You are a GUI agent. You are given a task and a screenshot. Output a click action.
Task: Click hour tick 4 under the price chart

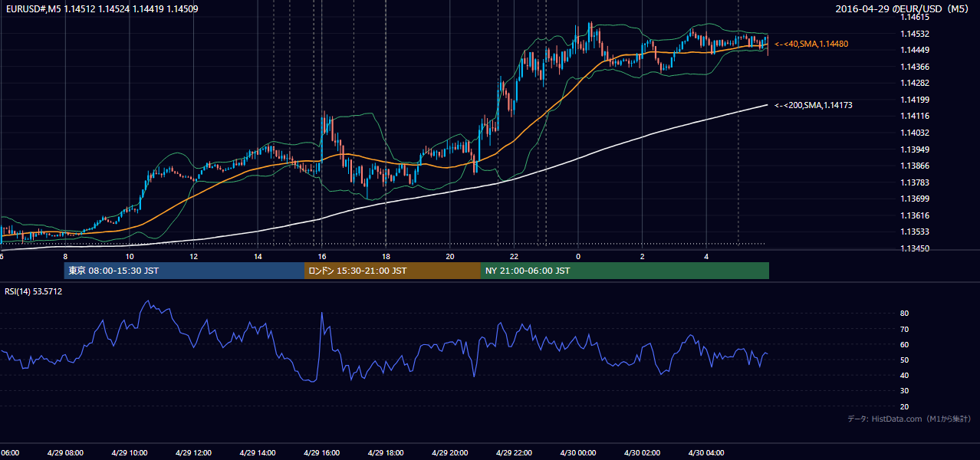point(706,256)
